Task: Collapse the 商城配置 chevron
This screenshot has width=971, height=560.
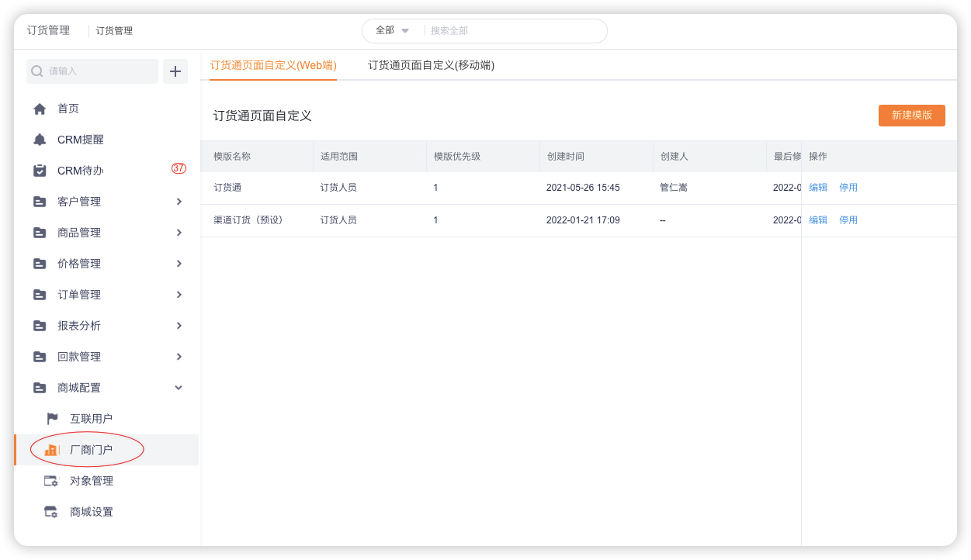Action: point(179,388)
